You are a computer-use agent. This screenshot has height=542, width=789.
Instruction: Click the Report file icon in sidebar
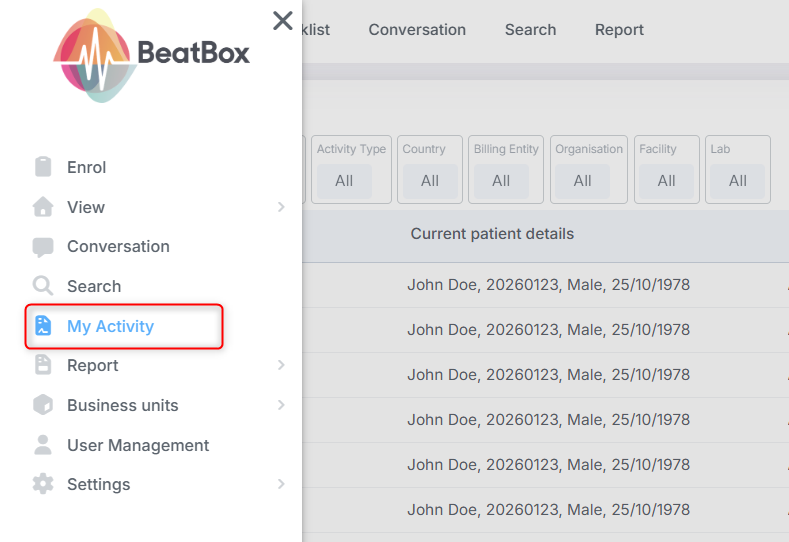pyautogui.click(x=43, y=365)
